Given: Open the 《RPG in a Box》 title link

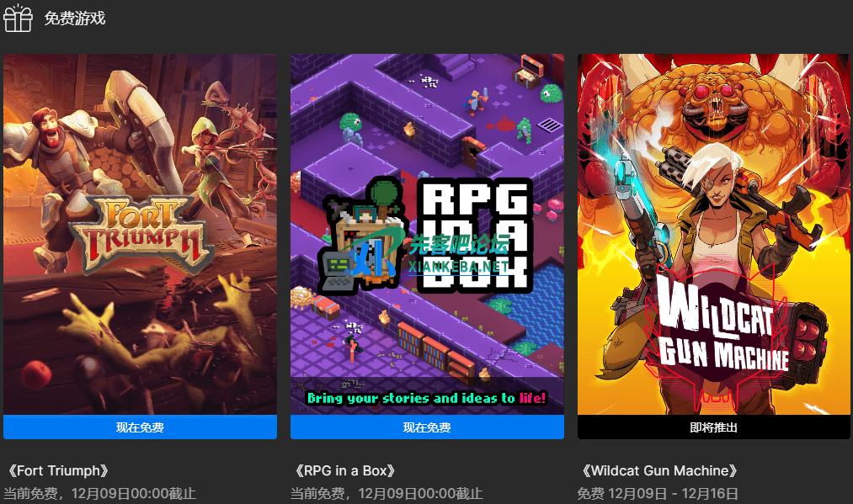Looking at the screenshot, I should (x=344, y=470).
